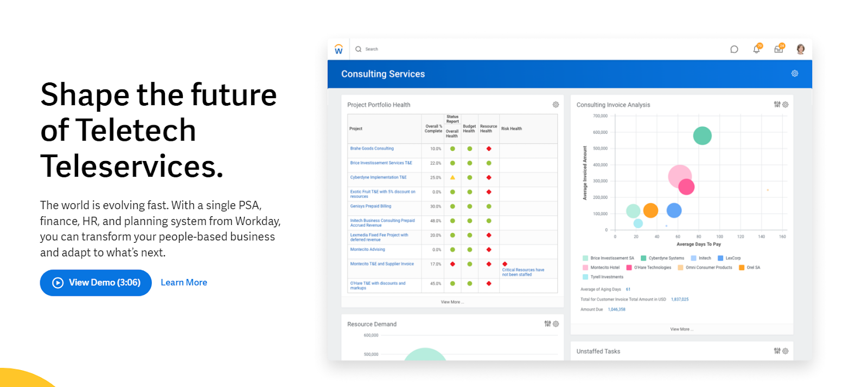This screenshot has width=868, height=387.
Task: Click Average of Aging Days value 61
Action: coord(628,289)
